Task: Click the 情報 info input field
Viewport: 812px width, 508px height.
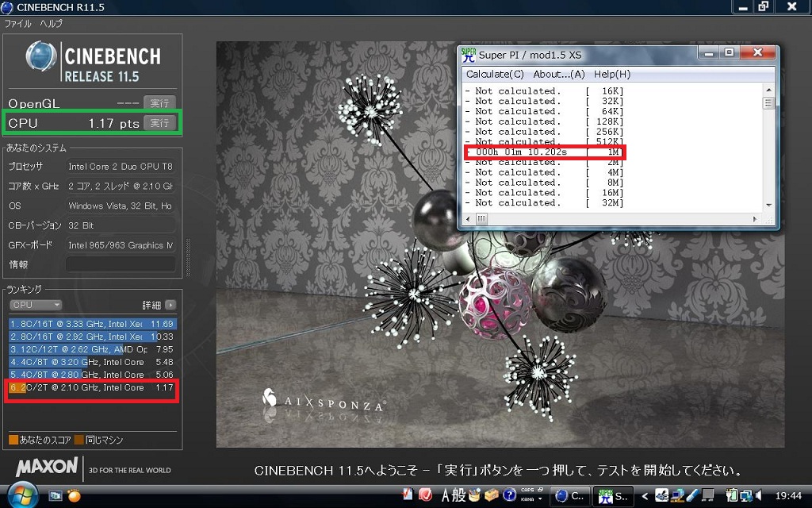Action: [121, 264]
